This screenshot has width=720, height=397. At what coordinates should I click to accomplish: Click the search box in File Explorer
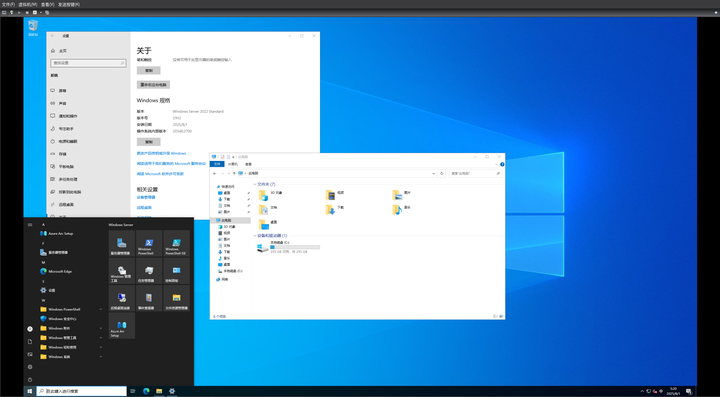point(475,173)
